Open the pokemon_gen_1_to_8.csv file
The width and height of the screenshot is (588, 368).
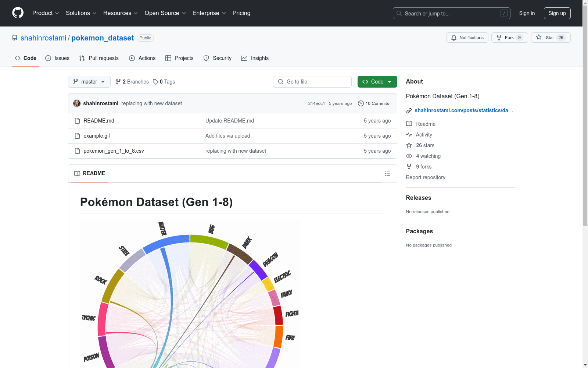click(114, 151)
